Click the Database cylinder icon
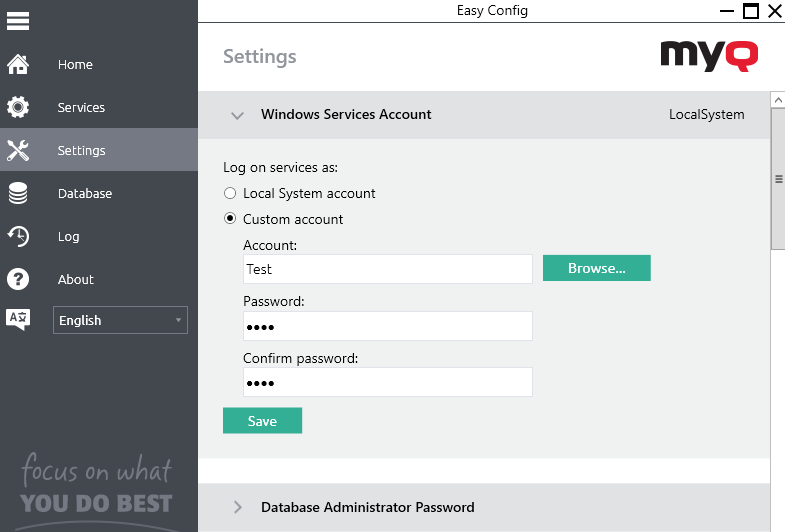Viewport: 785px width, 532px height. 18,194
